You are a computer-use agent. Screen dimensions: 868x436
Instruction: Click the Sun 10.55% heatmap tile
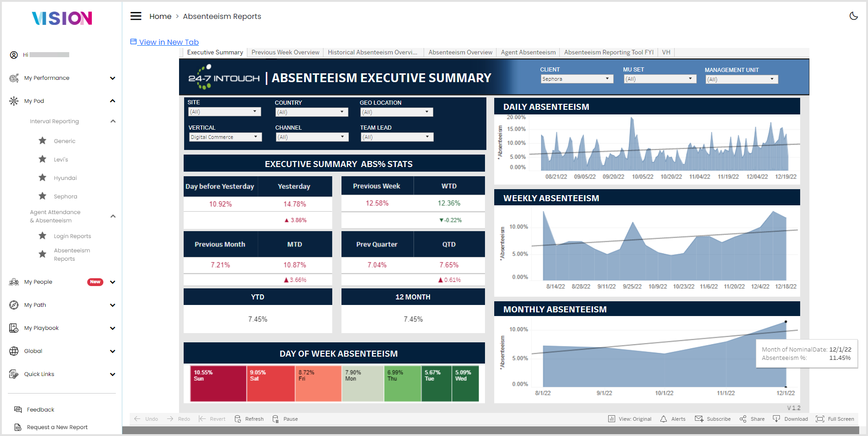tap(218, 383)
